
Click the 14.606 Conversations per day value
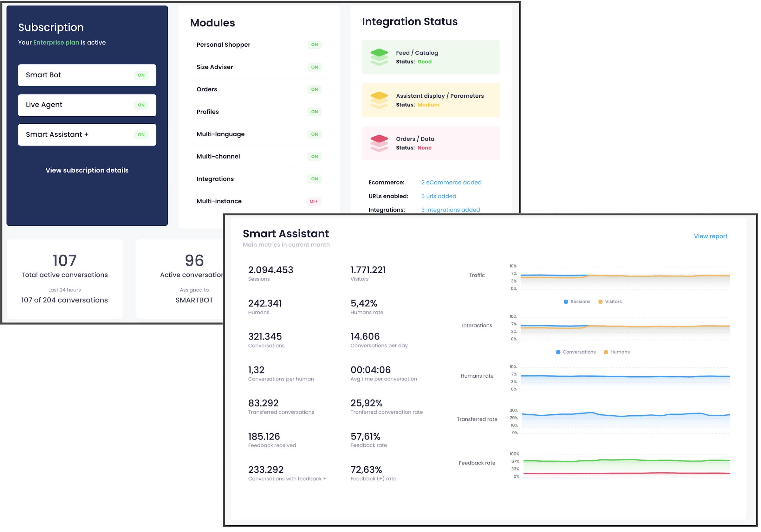coord(365,336)
